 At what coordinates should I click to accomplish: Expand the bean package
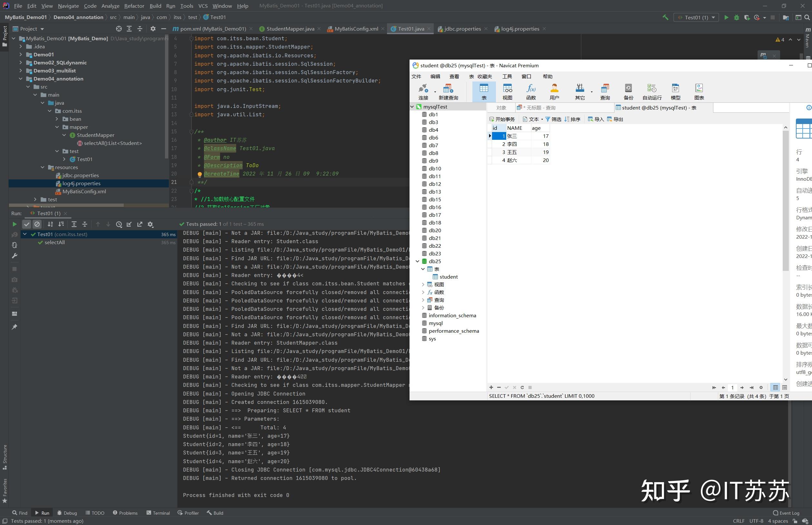57,119
